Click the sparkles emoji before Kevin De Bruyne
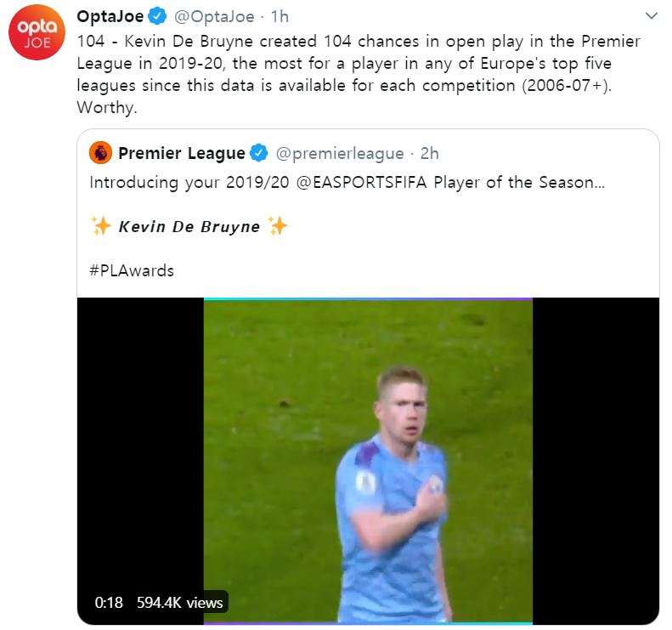672x630 pixels. tap(101, 226)
